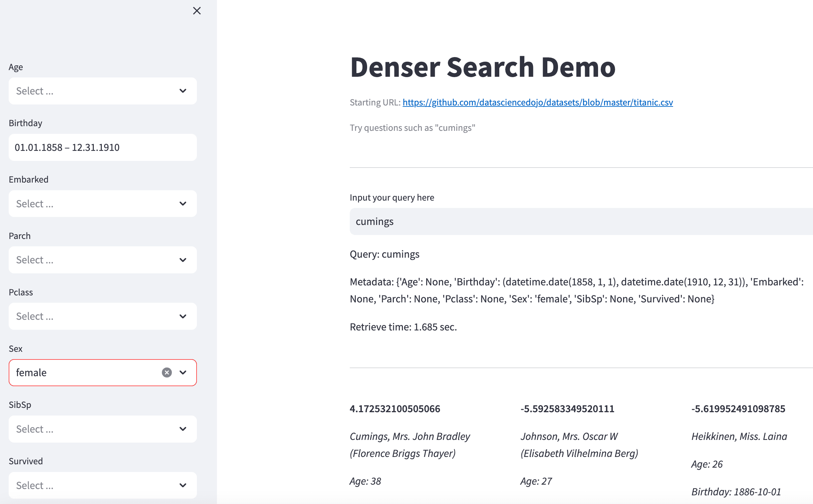
Task: Click the Sex dropdown chevron
Action: [x=183, y=372]
